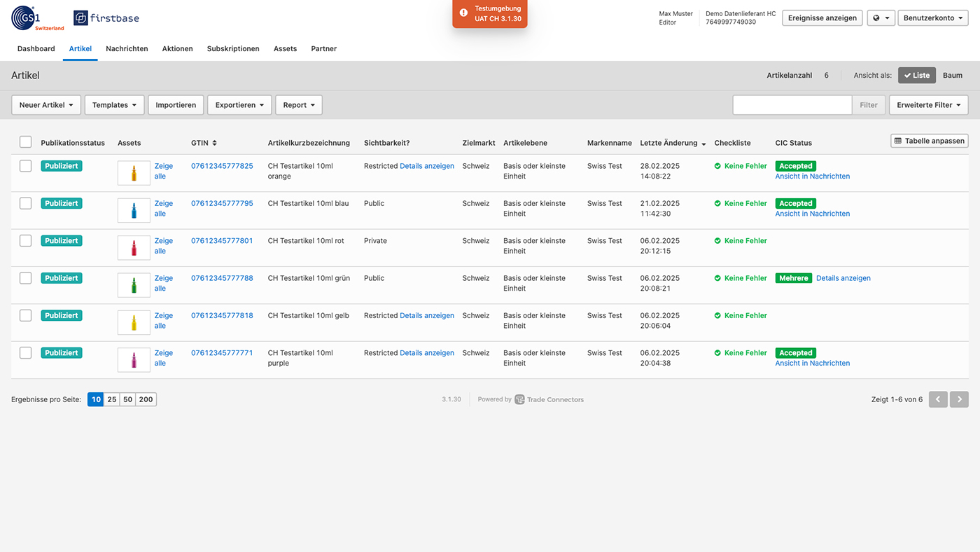Screen dimensions: 980x552
Task: Set results per page to 200
Action: [146, 399]
